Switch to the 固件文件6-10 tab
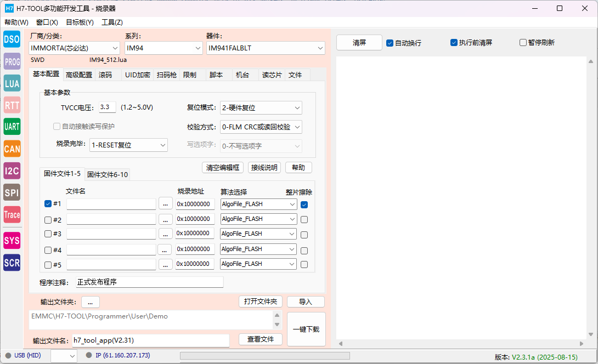Viewport: 598px width, 364px height. click(x=108, y=174)
